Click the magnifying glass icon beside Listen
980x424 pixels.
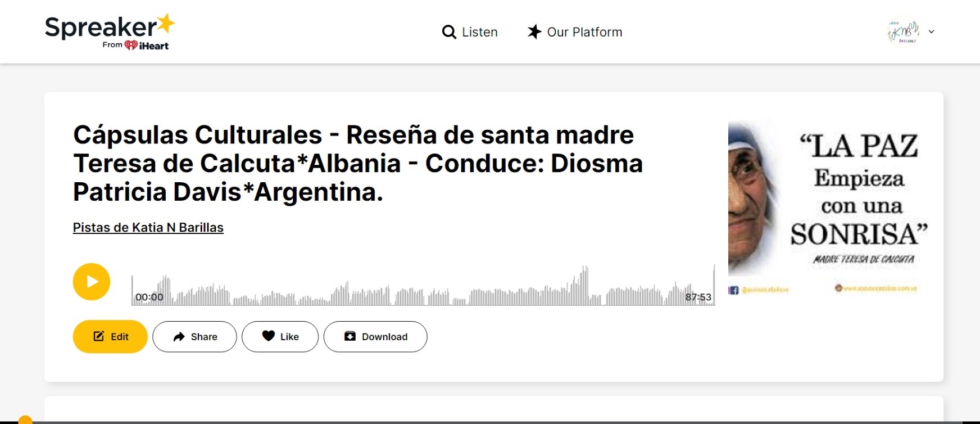[449, 32]
